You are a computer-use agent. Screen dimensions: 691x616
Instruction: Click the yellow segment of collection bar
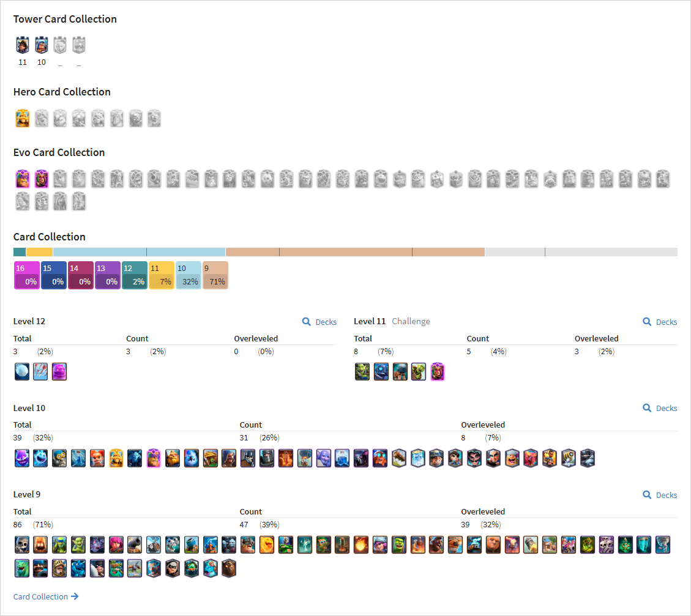pos(39,252)
